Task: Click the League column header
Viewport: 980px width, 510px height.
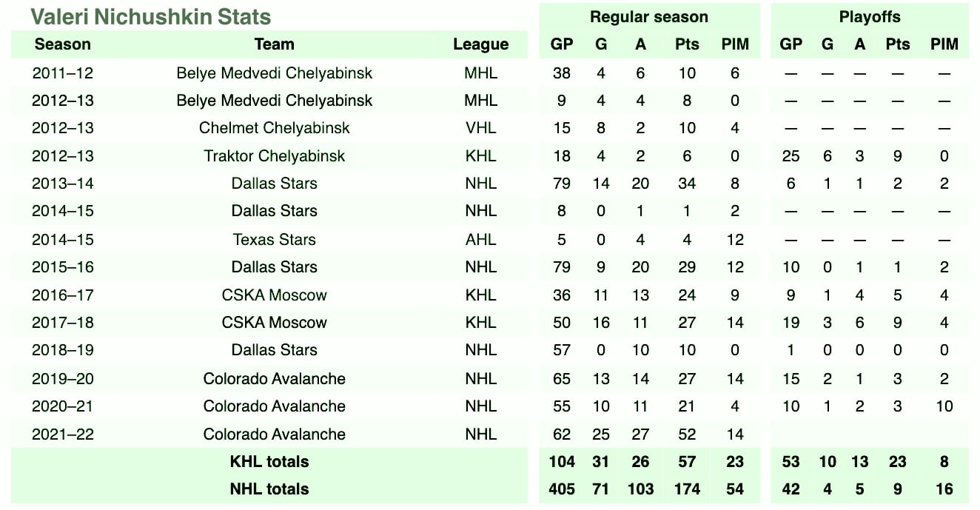Action: coord(480,44)
